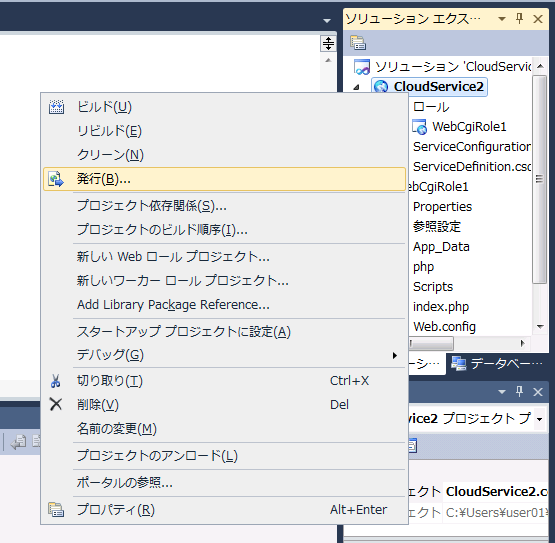555x543 pixels.
Task: Click プロジェクトのアンロード(L)
Action: tap(224, 456)
